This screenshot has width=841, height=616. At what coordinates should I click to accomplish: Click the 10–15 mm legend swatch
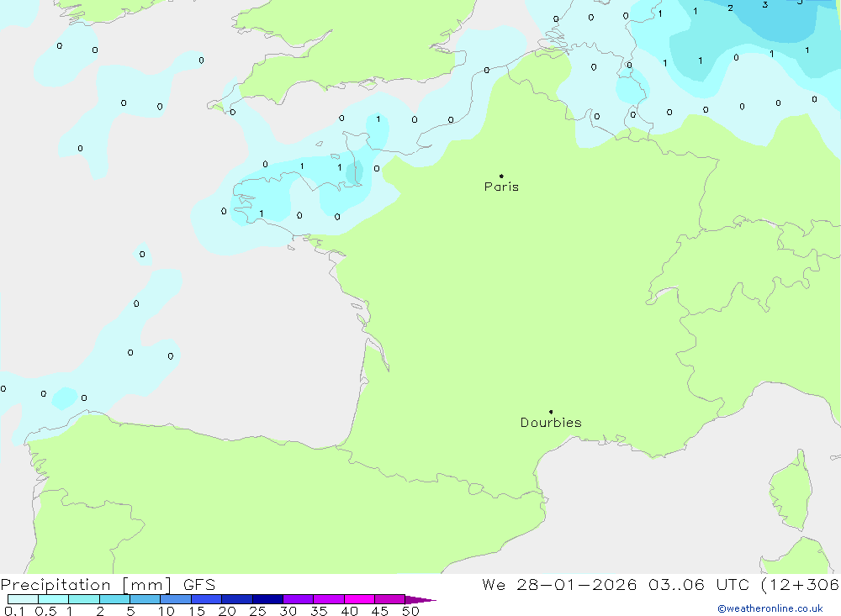pos(176,599)
